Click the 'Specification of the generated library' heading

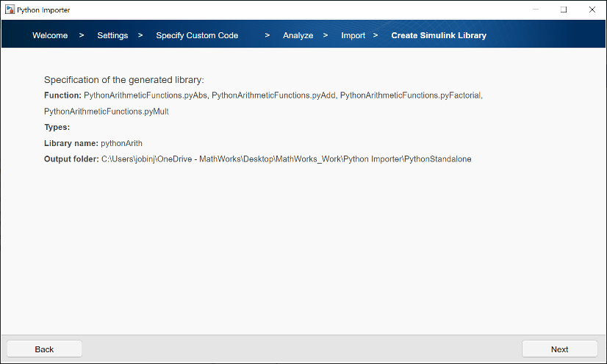click(123, 79)
